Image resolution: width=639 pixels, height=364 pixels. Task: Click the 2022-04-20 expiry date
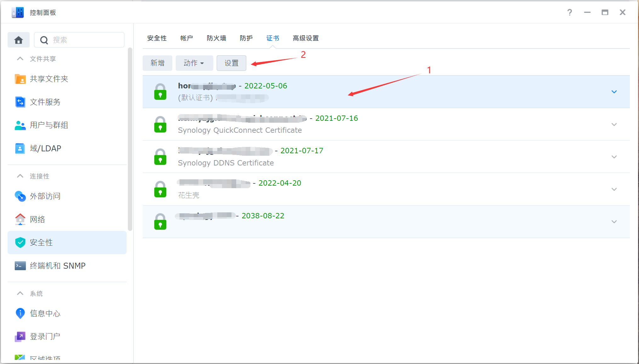coord(280,183)
